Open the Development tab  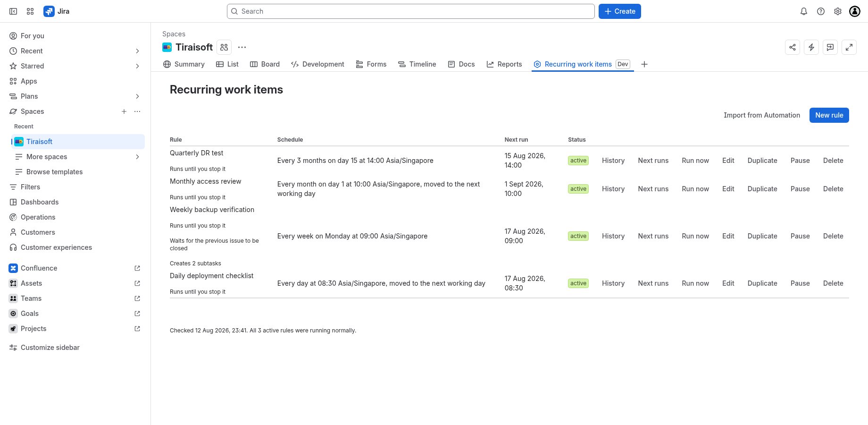coord(317,64)
